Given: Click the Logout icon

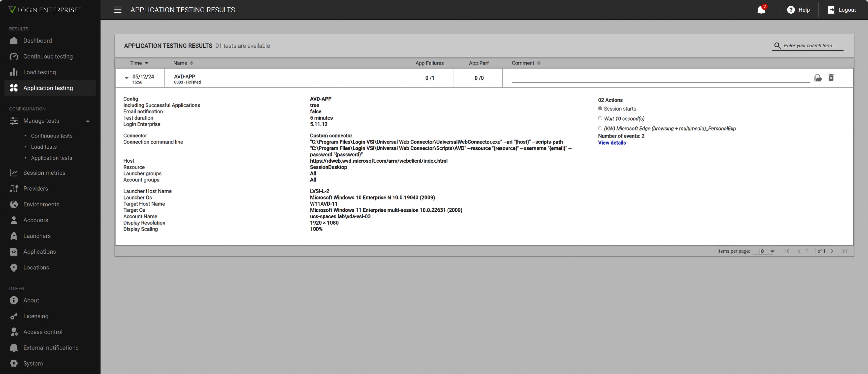Looking at the screenshot, I should (831, 10).
